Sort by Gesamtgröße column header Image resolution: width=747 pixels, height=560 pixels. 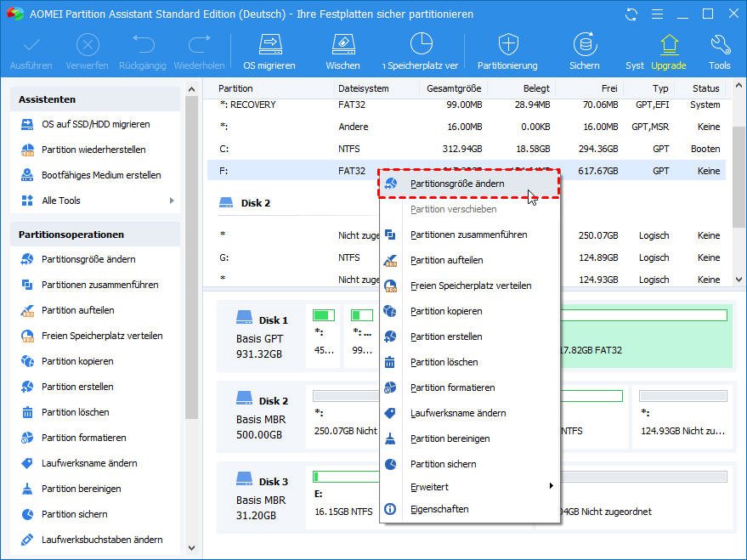coord(454,88)
